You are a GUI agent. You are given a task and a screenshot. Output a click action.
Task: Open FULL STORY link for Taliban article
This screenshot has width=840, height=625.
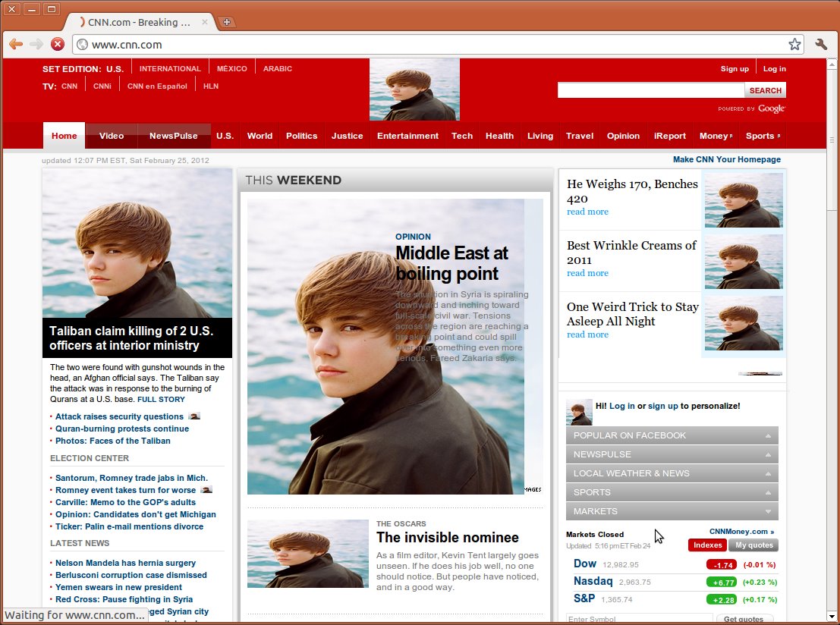click(x=162, y=400)
